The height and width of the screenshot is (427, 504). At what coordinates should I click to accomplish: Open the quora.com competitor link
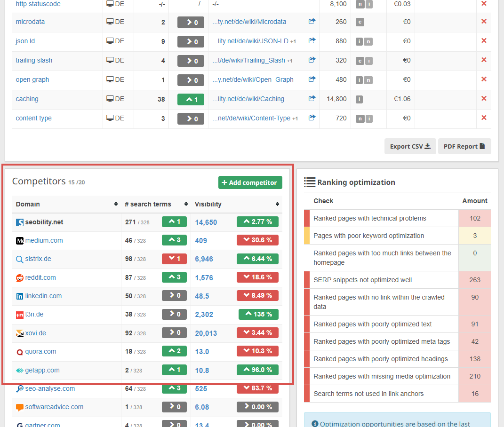tap(40, 351)
